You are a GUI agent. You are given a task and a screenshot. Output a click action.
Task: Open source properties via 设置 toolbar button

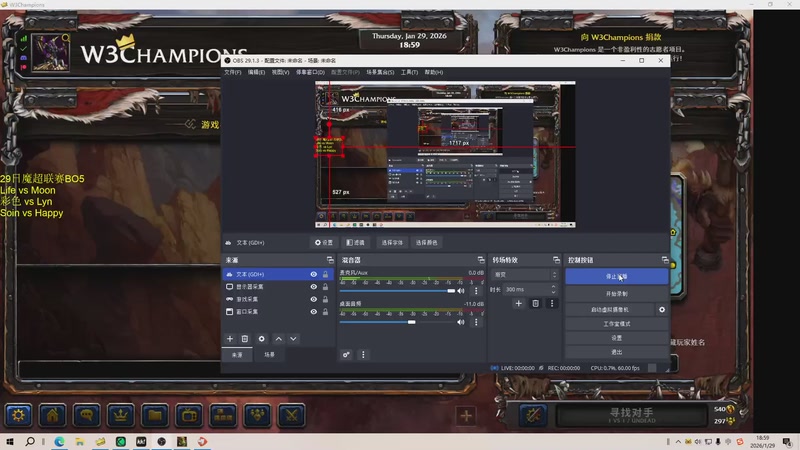(324, 243)
